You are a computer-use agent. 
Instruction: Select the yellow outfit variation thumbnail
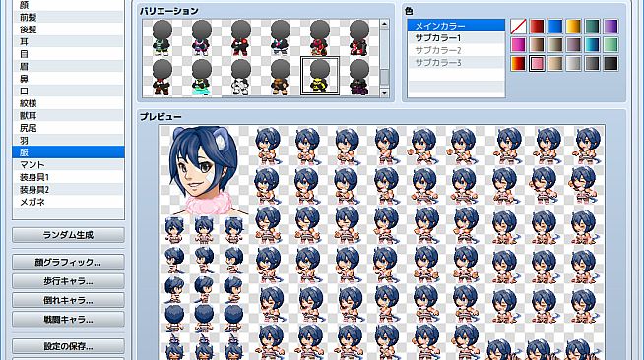pyautogui.click(x=320, y=77)
